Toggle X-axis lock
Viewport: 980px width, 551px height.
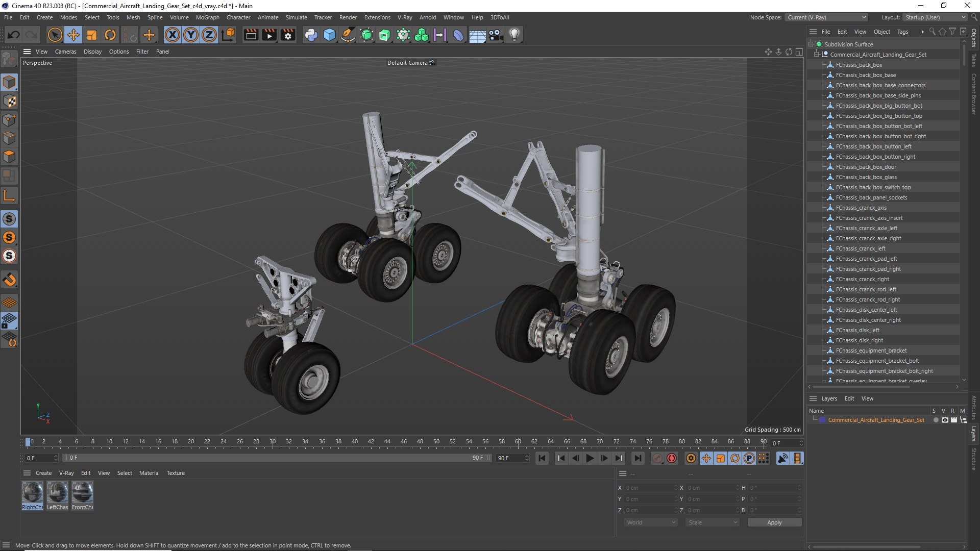point(173,35)
